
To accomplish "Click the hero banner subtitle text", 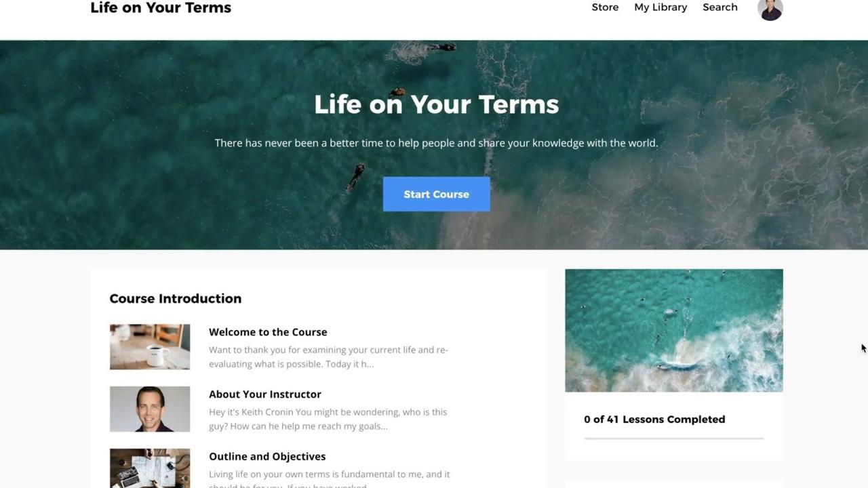I will 436,143.
